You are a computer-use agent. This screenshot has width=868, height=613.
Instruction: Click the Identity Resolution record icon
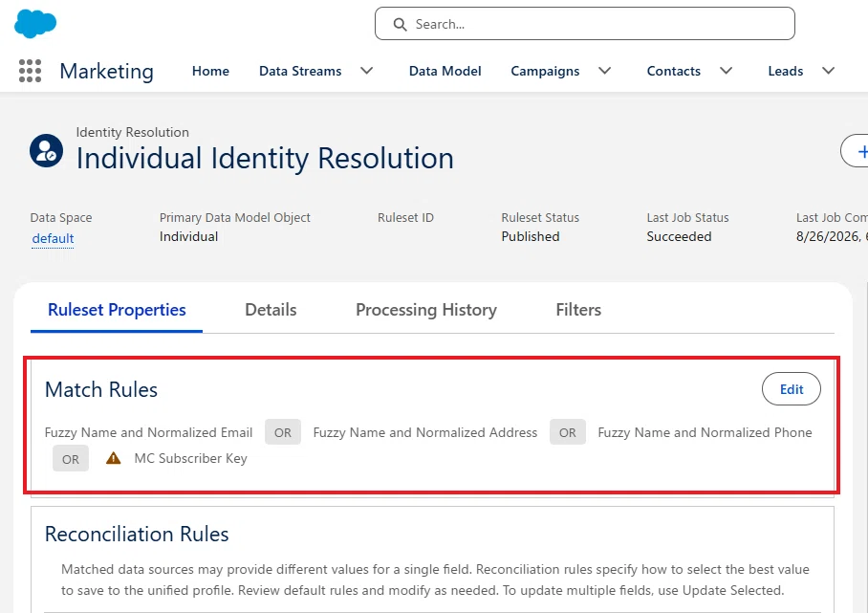click(x=47, y=150)
